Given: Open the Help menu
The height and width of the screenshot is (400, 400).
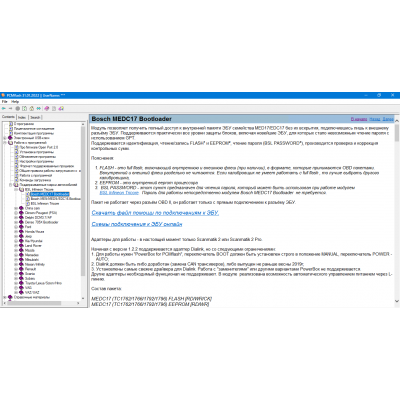Looking at the screenshot, I should coord(15,101).
